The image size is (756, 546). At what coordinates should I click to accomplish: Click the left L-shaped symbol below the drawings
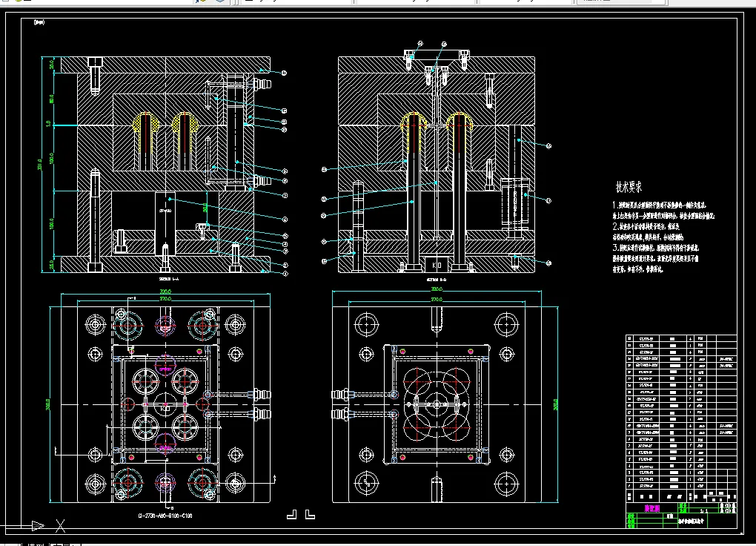coord(292,515)
